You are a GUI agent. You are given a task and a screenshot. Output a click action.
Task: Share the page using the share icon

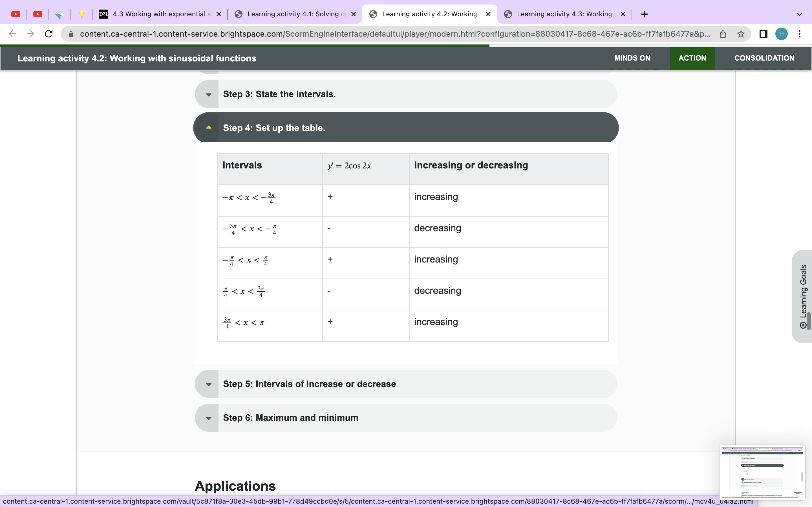click(722, 34)
